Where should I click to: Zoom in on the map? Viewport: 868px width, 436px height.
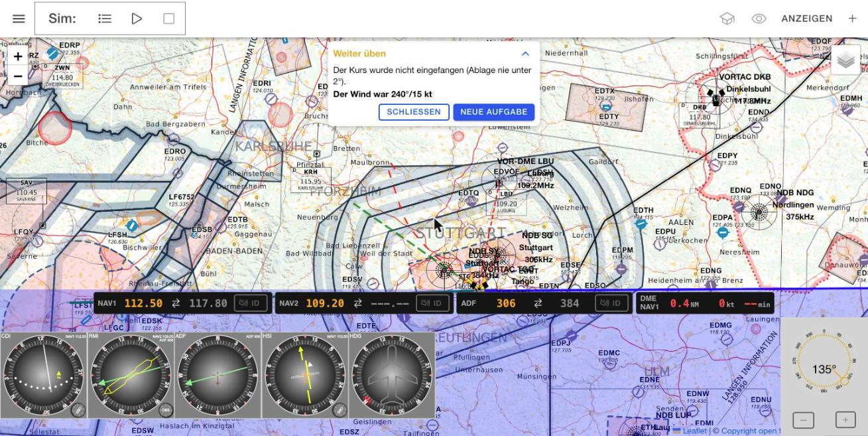point(18,57)
